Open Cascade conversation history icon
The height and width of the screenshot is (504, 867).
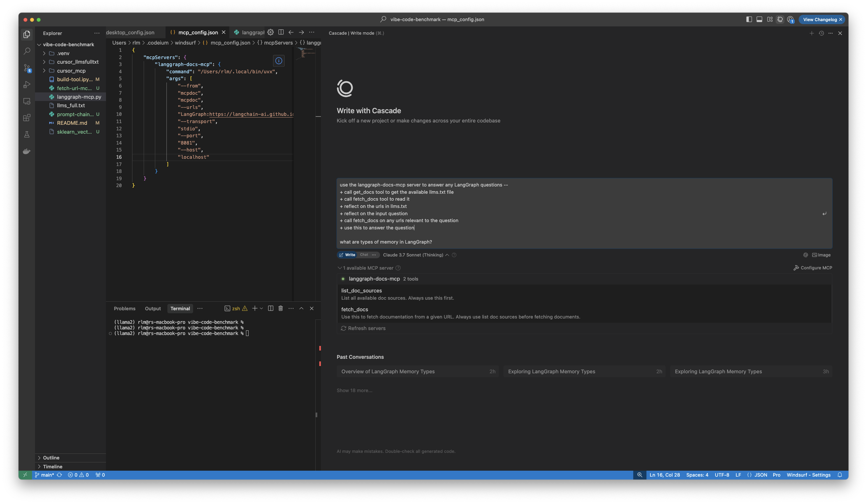(x=821, y=33)
